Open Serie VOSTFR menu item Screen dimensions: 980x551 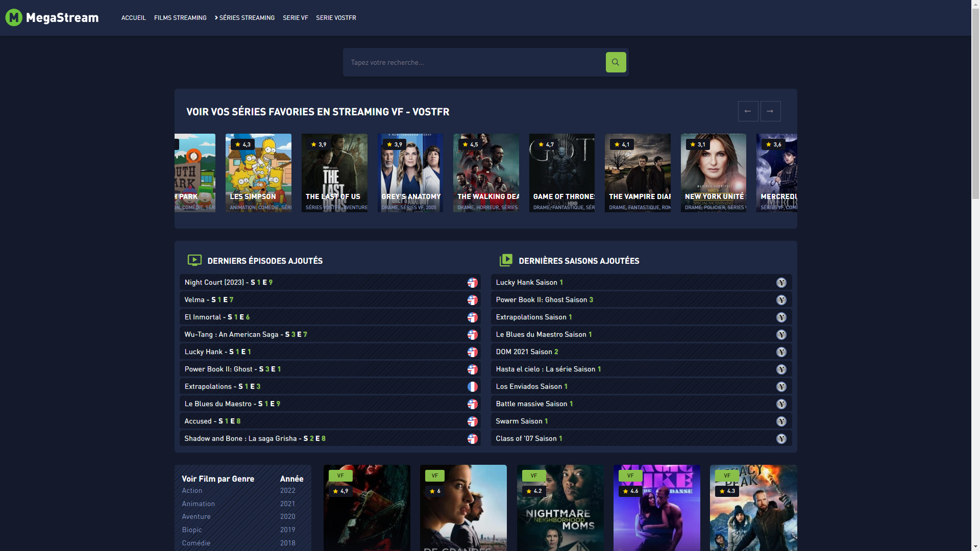click(336, 18)
